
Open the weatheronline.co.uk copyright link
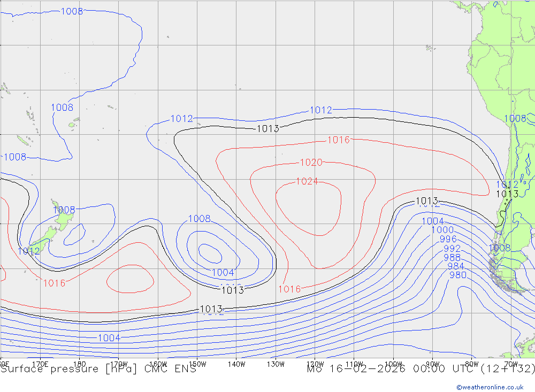click(490, 387)
